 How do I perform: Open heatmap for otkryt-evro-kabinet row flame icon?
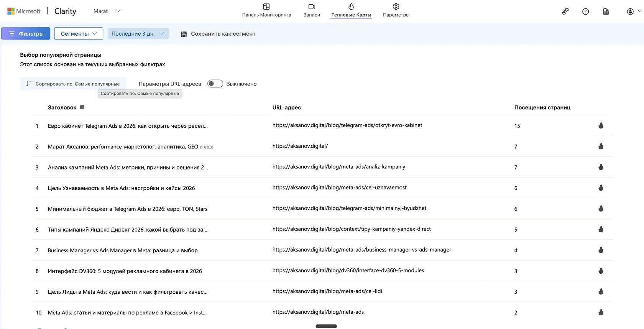(601, 125)
